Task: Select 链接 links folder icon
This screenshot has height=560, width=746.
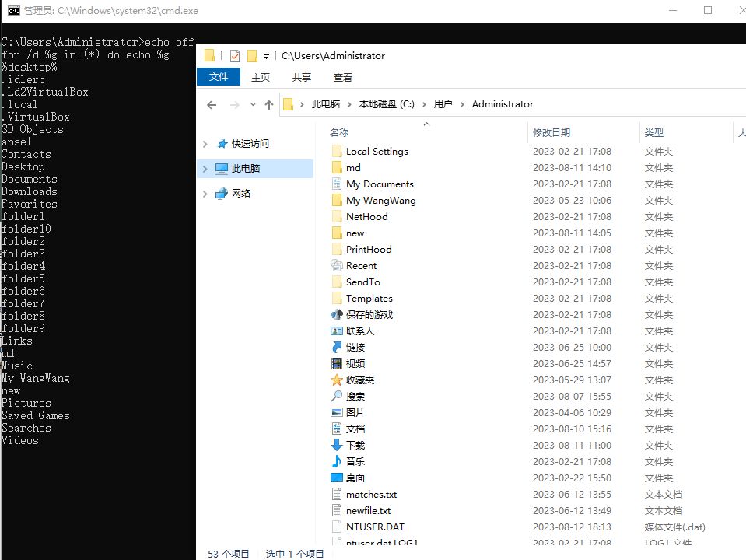Action: (x=336, y=348)
